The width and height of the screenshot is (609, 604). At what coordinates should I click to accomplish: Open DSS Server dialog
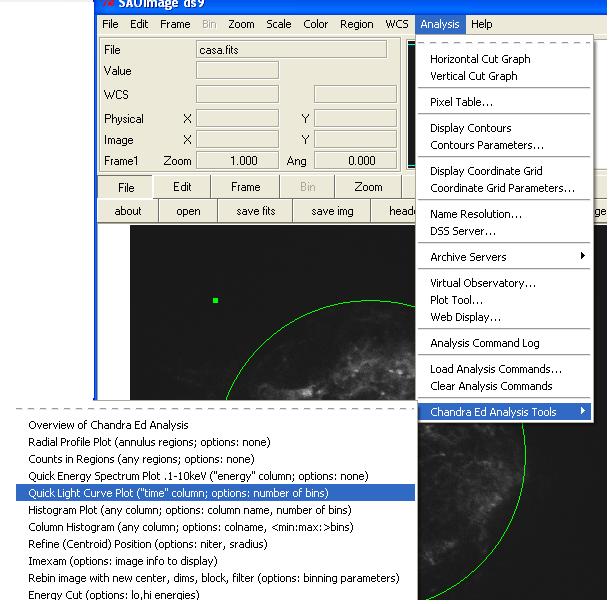504,232
